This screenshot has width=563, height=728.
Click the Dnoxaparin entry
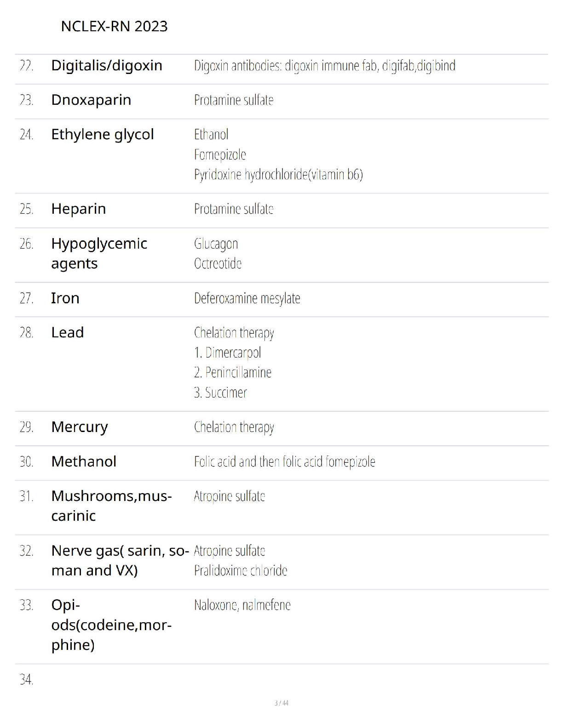pyautogui.click(x=91, y=100)
